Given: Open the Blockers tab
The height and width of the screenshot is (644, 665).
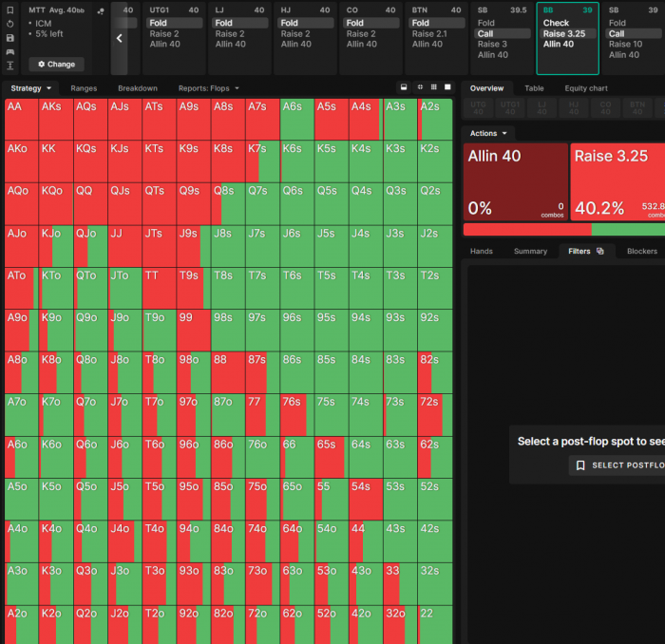Looking at the screenshot, I should click(641, 251).
